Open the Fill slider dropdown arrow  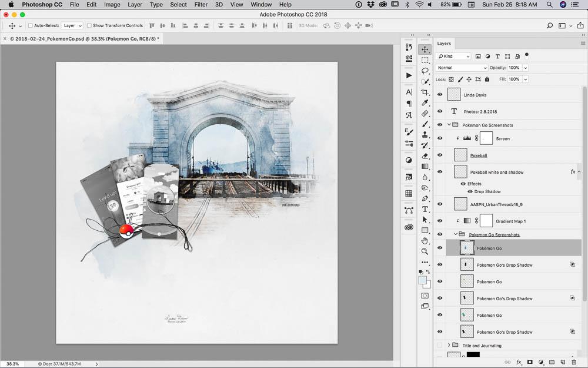click(x=525, y=79)
